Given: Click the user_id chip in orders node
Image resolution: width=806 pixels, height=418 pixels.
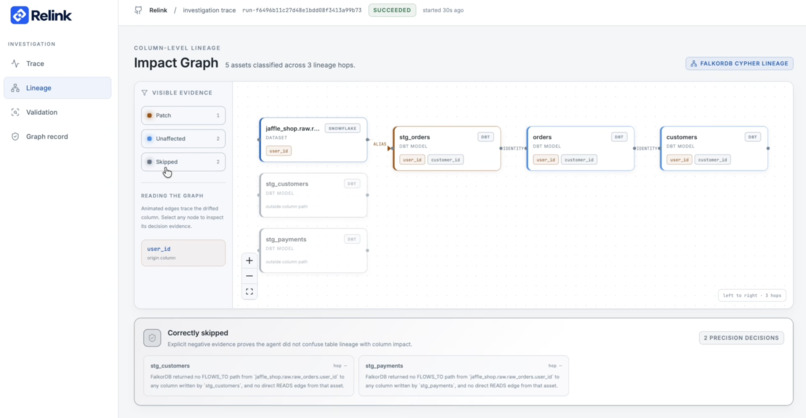Looking at the screenshot, I should tap(546, 159).
